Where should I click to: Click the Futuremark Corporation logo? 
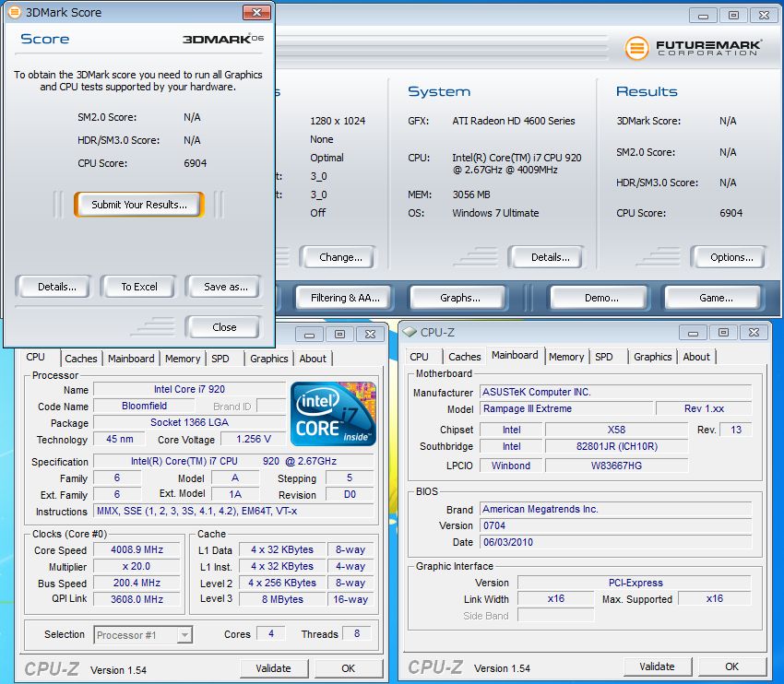pyautogui.click(x=693, y=48)
